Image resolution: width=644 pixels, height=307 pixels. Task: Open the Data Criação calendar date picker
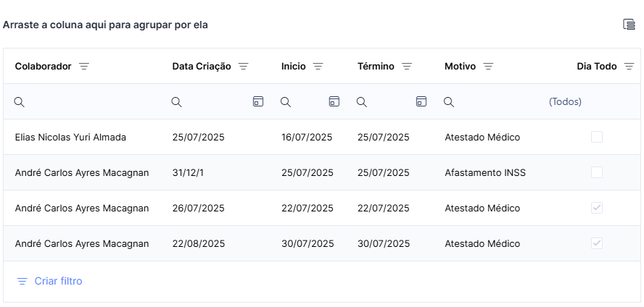point(258,101)
